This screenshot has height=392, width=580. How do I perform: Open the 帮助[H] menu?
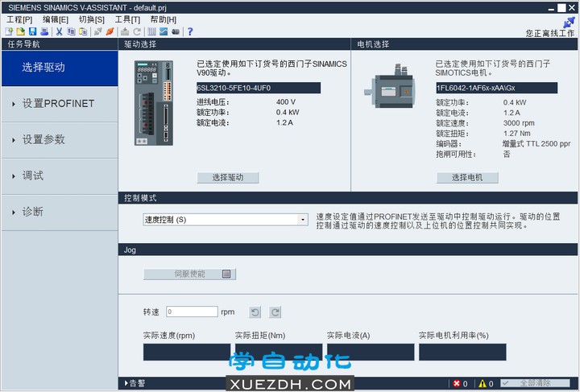(x=163, y=19)
